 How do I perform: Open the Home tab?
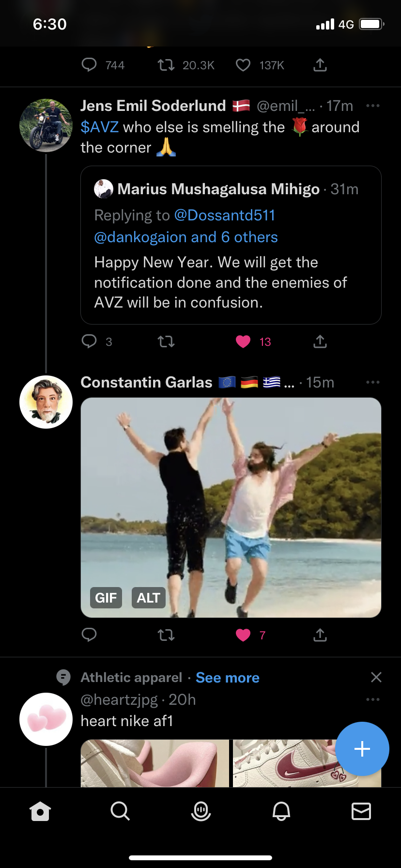click(40, 811)
